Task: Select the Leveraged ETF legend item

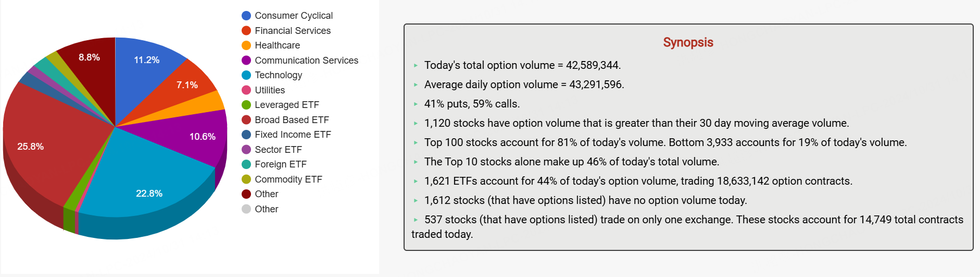Action: click(286, 105)
